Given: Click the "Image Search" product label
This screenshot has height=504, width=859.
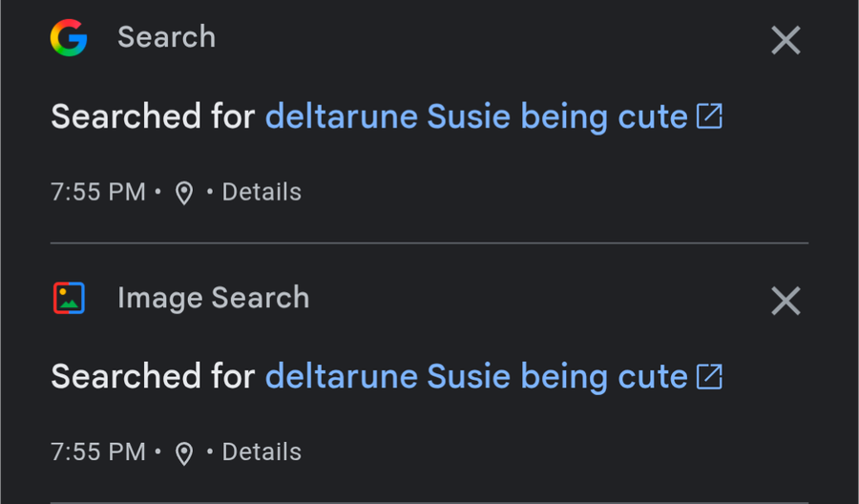Looking at the screenshot, I should click(213, 298).
